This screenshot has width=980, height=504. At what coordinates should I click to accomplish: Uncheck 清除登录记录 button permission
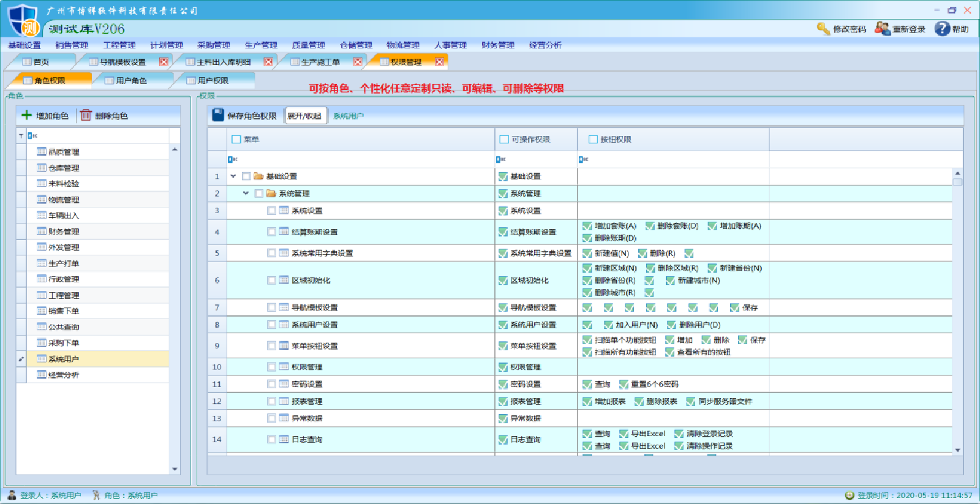[679, 434]
